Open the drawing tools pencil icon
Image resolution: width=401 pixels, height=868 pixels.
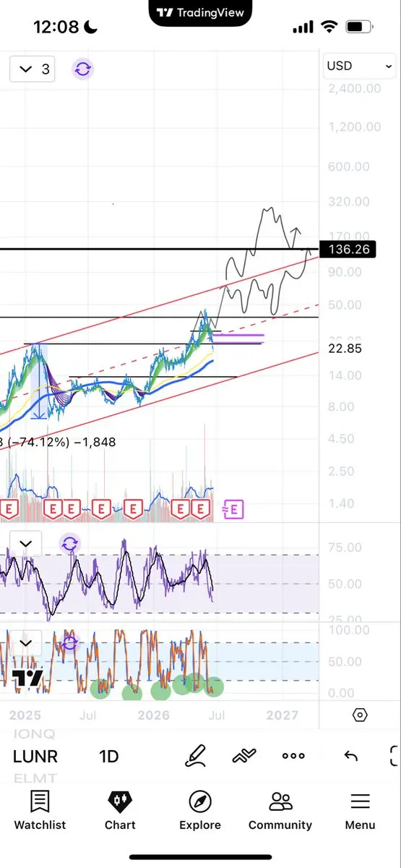click(x=195, y=756)
